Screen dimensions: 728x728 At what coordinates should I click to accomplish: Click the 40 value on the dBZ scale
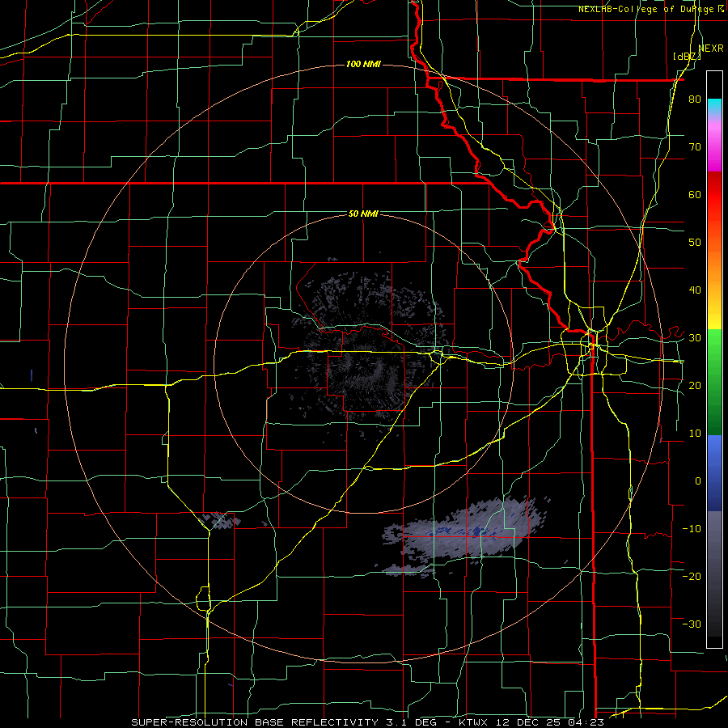coord(695,290)
